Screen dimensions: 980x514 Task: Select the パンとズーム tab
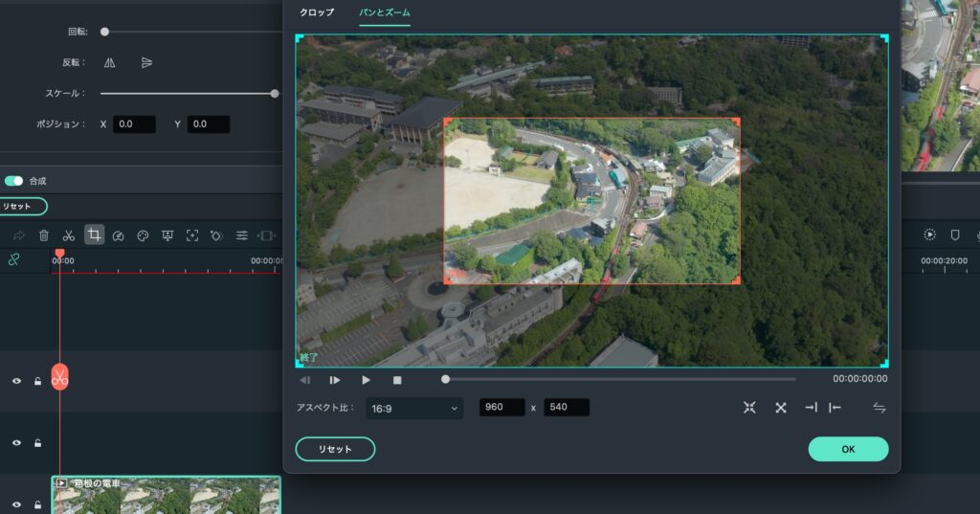point(384,12)
